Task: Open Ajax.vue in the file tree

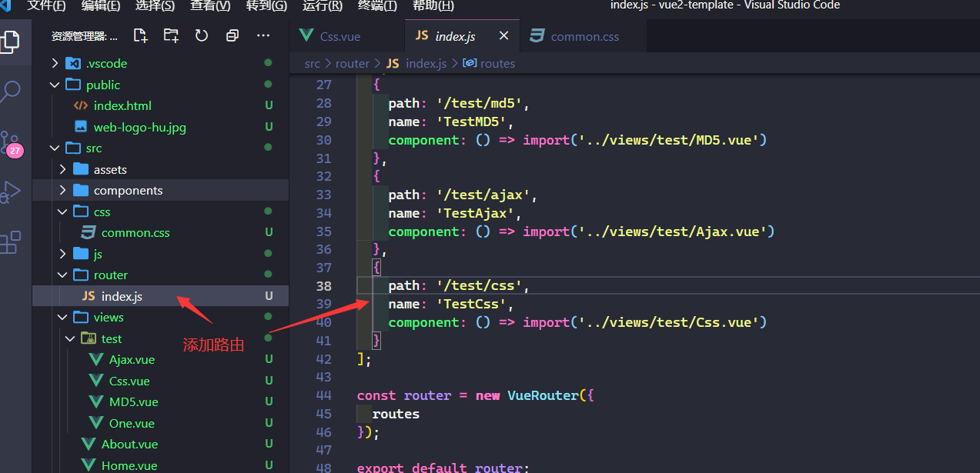Action: tap(132, 359)
